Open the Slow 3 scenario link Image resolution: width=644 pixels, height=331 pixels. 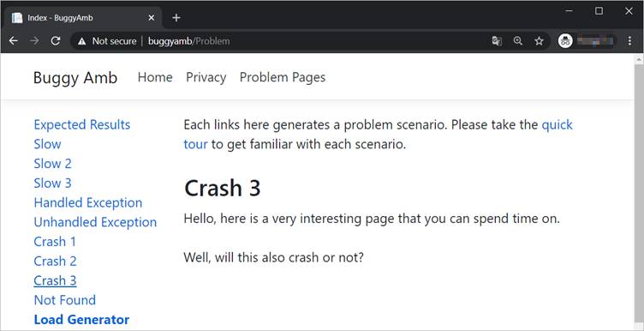coord(52,183)
